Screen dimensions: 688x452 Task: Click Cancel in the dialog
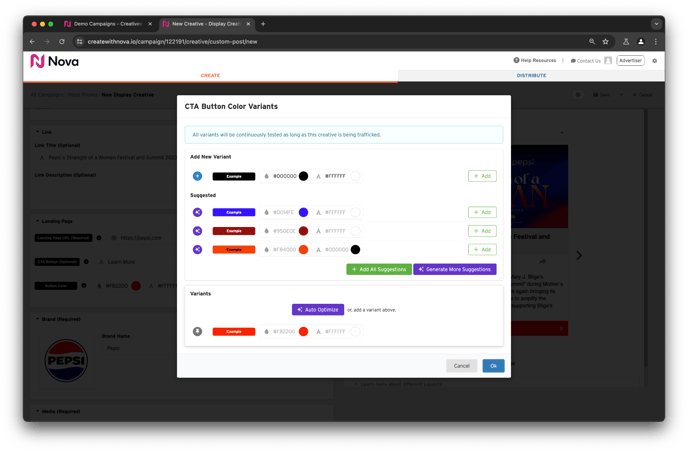[x=461, y=366]
